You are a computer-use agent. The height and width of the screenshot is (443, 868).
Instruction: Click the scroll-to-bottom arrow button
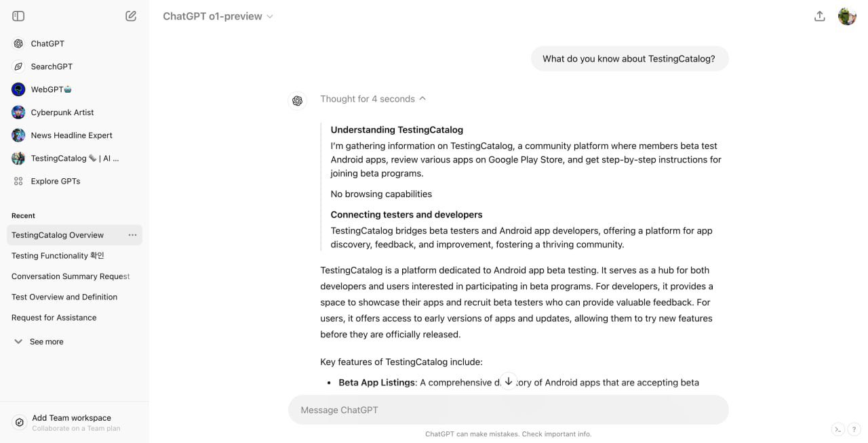[x=509, y=381]
